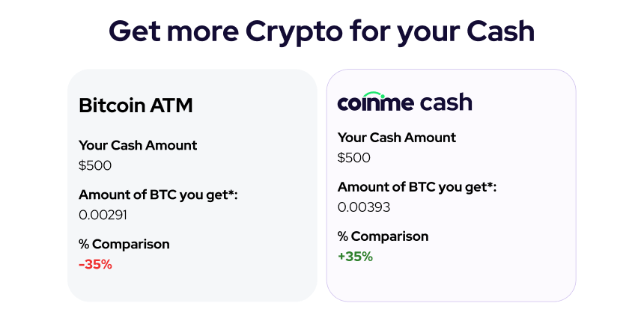
Task: Click the $500 value under coinme cash
Action: pyautogui.click(x=354, y=158)
